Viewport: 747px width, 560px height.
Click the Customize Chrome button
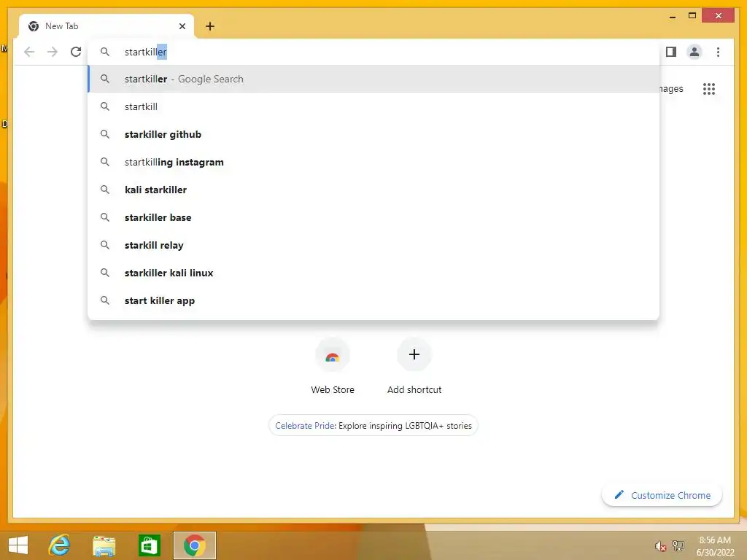[x=662, y=495]
